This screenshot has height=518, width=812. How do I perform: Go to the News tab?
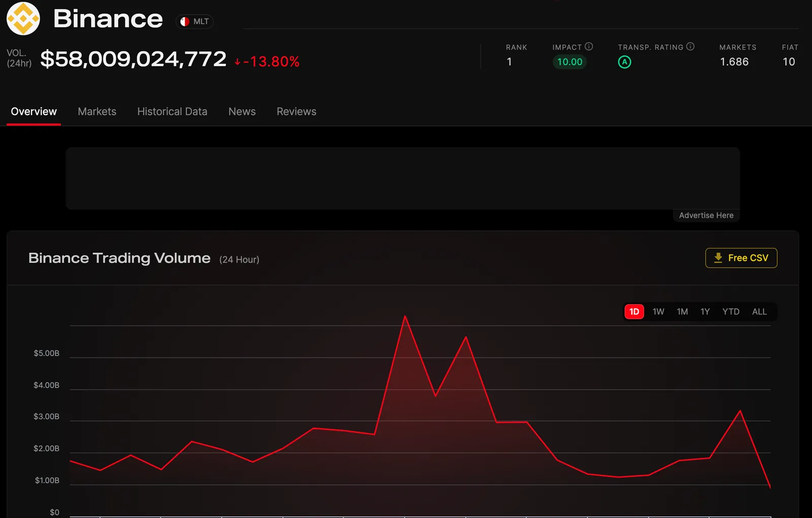(242, 112)
